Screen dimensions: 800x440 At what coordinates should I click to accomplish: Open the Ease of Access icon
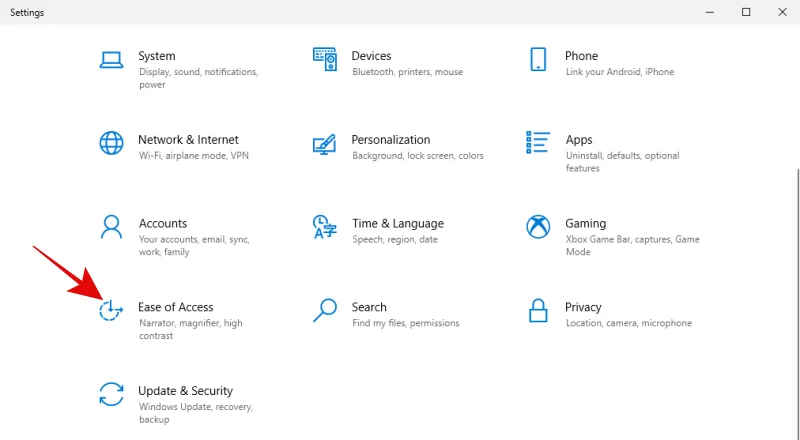[111, 310]
